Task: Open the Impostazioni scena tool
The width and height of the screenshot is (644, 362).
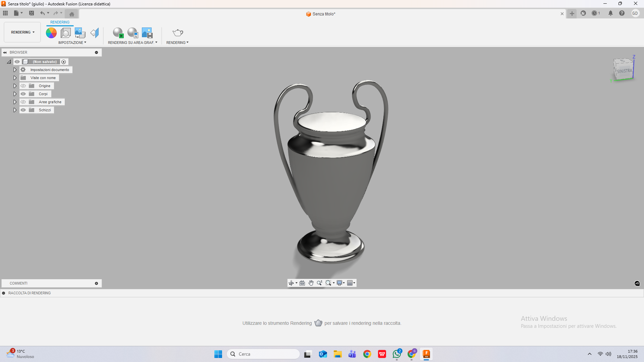Action: [66, 33]
